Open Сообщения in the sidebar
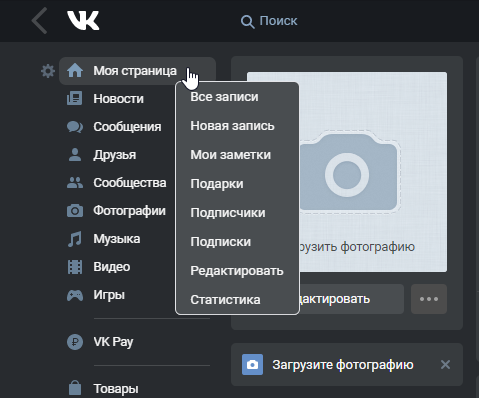The height and width of the screenshot is (398, 479). (127, 127)
